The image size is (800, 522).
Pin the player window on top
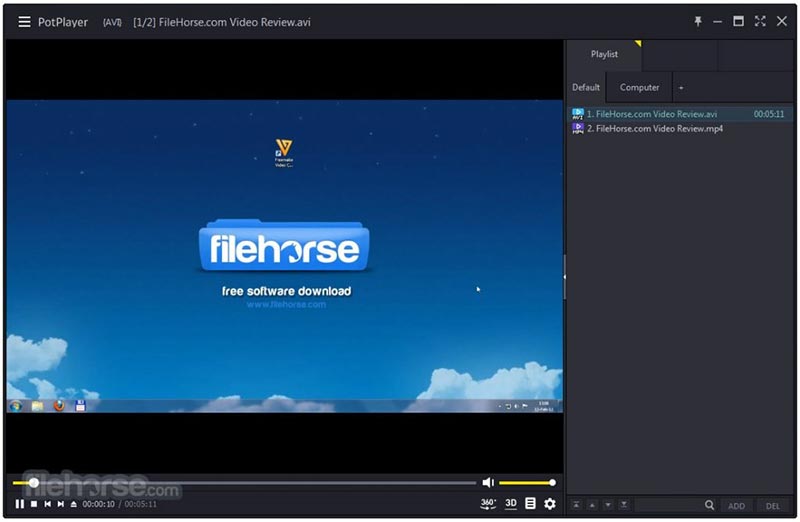coord(698,21)
